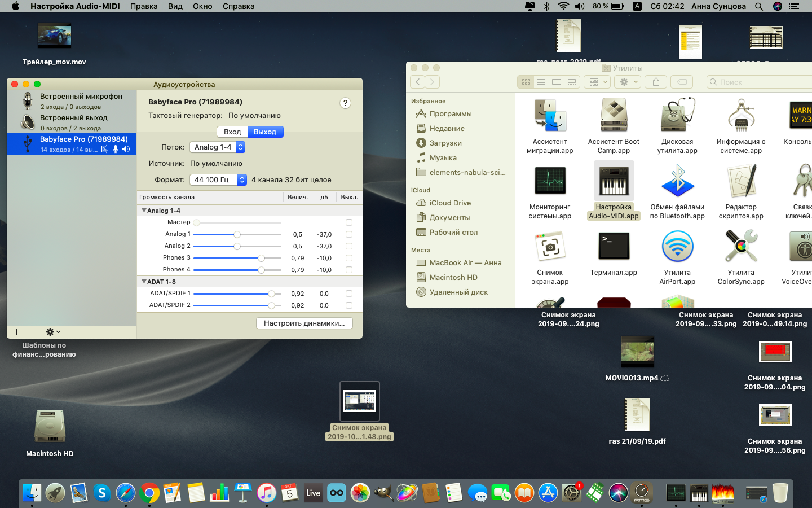Click the Analog 2 volume slider knob

[x=237, y=246]
